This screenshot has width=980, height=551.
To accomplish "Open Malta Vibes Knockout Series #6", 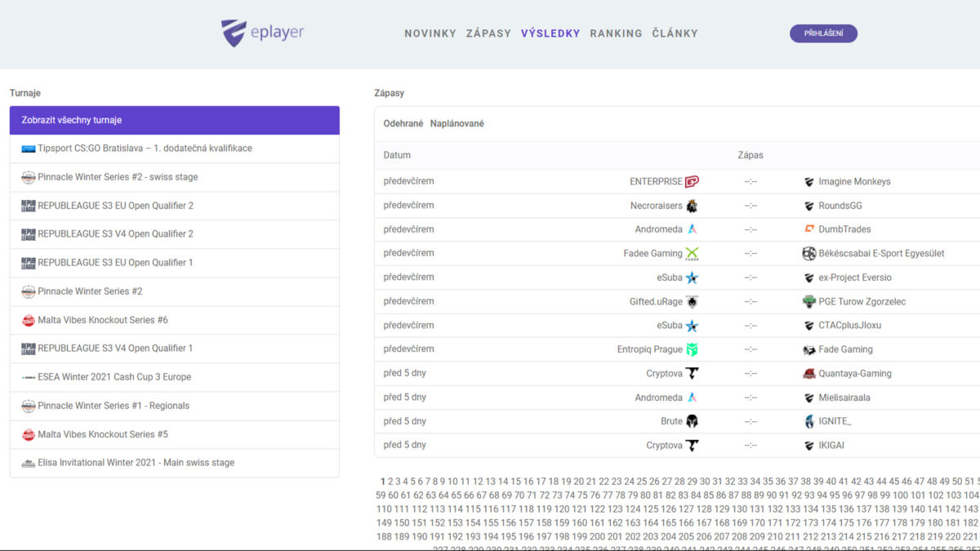I will (x=175, y=320).
